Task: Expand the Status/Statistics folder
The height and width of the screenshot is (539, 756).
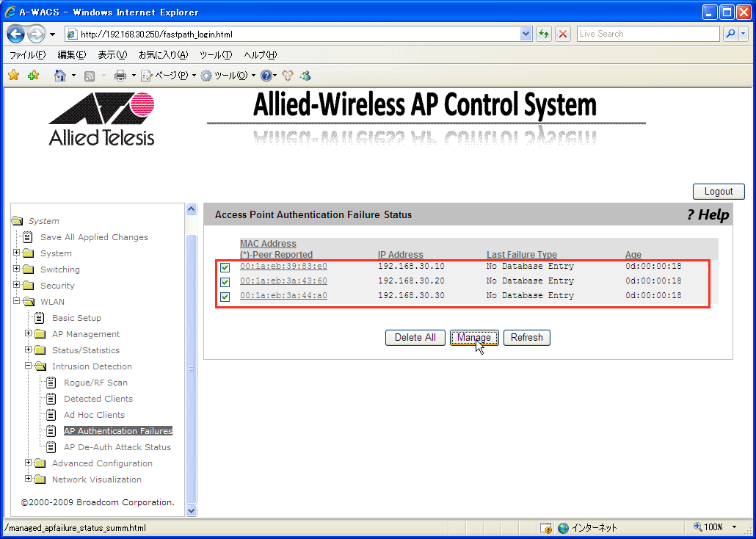Action: [28, 350]
